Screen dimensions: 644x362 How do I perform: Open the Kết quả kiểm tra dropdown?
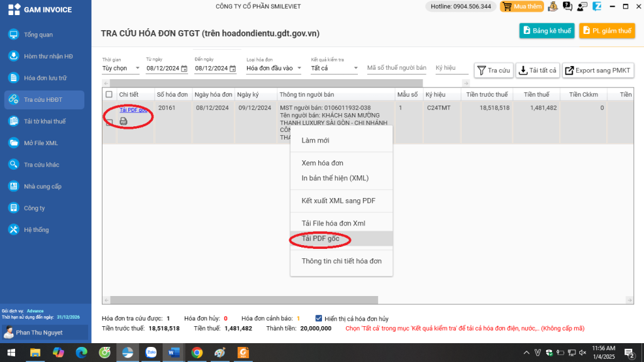pos(335,69)
